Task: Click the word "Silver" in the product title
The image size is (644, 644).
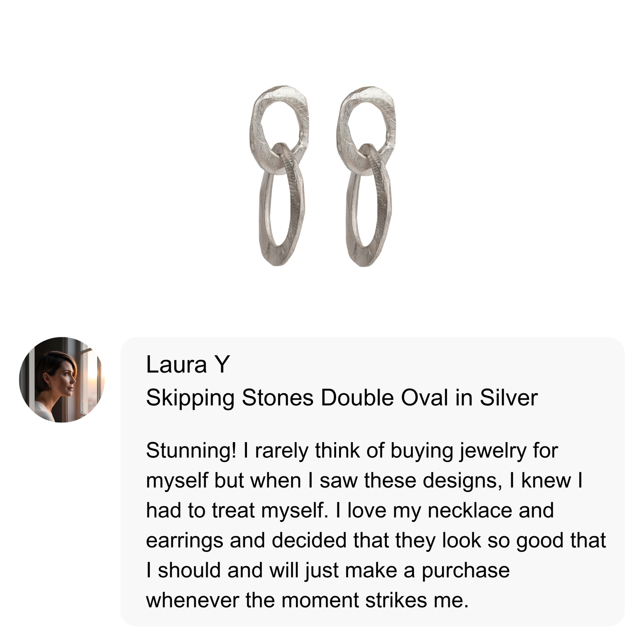Action: 509,398
